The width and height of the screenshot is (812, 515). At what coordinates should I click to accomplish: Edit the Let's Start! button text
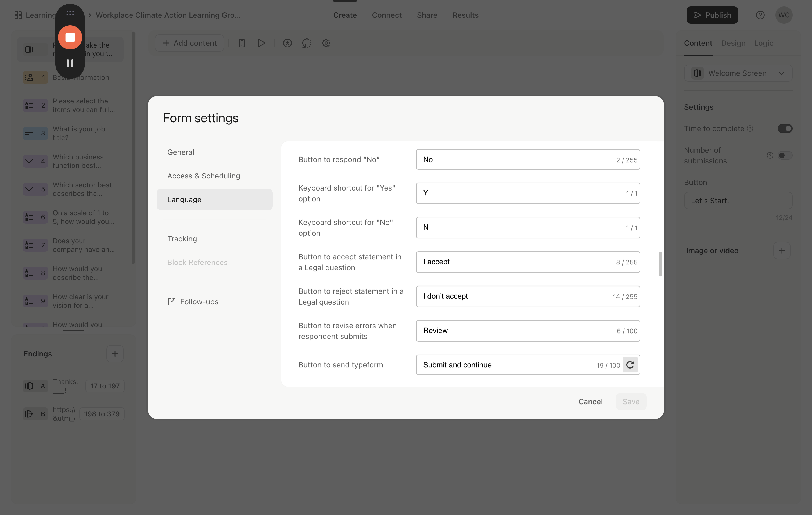738,201
